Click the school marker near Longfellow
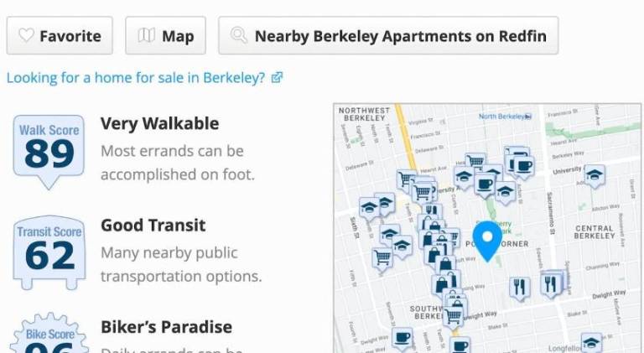 click(x=592, y=343)
